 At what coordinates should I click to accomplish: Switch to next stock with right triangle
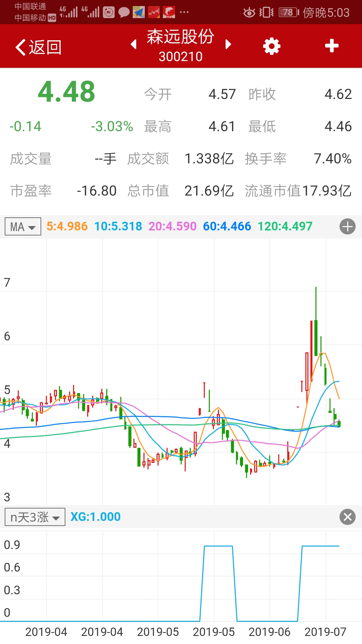(228, 44)
